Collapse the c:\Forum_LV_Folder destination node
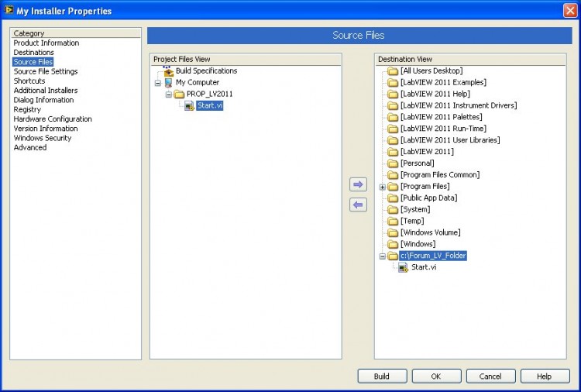The height and width of the screenshot is (392, 581). 383,256
